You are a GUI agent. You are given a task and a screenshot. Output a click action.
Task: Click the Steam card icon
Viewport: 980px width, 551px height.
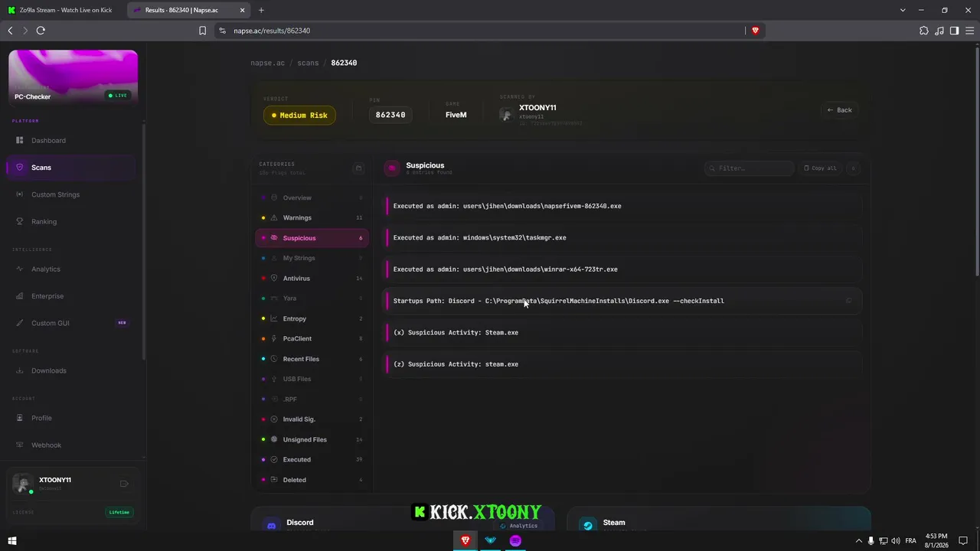(x=587, y=526)
